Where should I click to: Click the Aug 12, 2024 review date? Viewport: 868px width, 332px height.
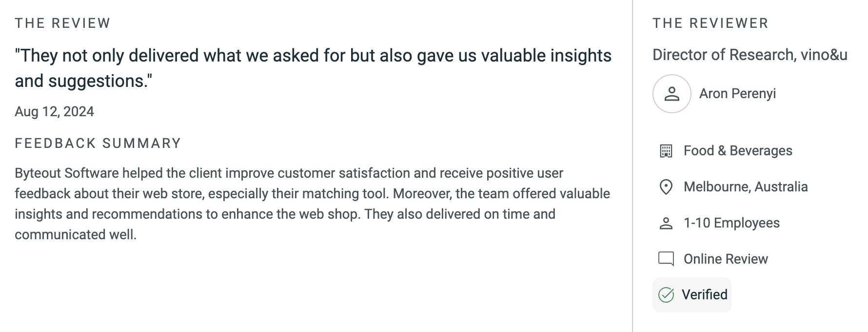tap(54, 112)
